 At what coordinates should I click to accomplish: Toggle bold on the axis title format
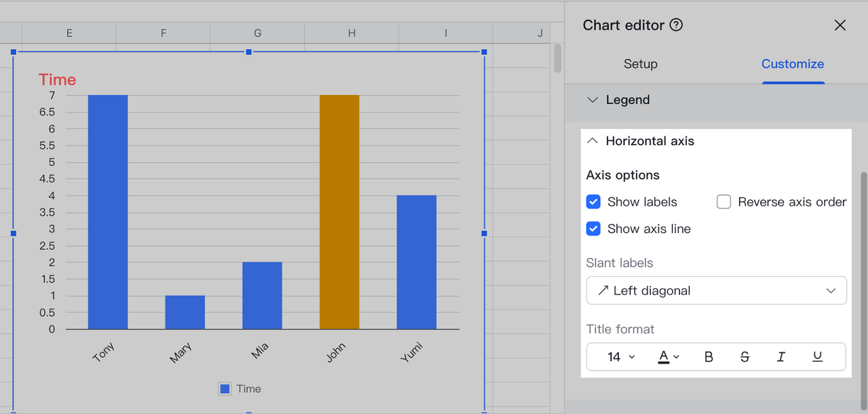(x=709, y=357)
